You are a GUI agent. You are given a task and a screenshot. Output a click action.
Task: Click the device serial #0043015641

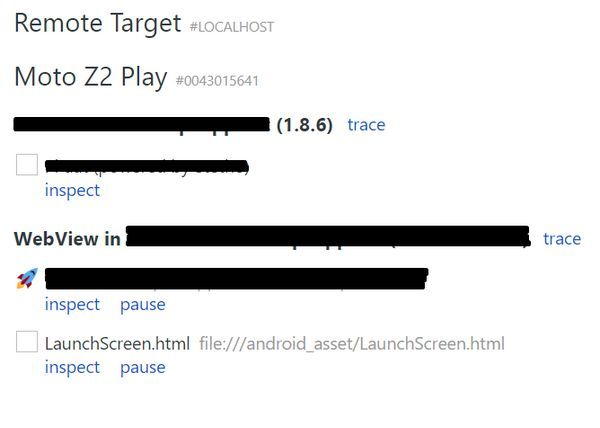[217, 81]
